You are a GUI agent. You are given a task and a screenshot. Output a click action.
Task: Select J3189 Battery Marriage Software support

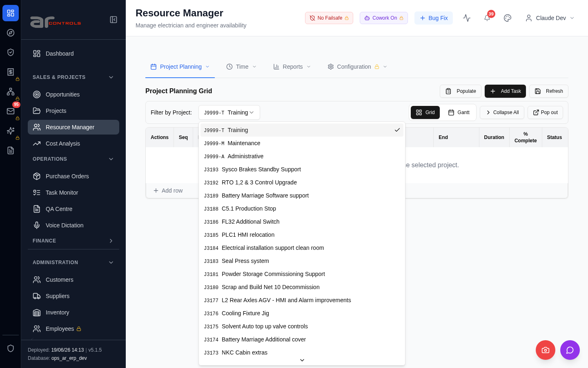(302, 195)
